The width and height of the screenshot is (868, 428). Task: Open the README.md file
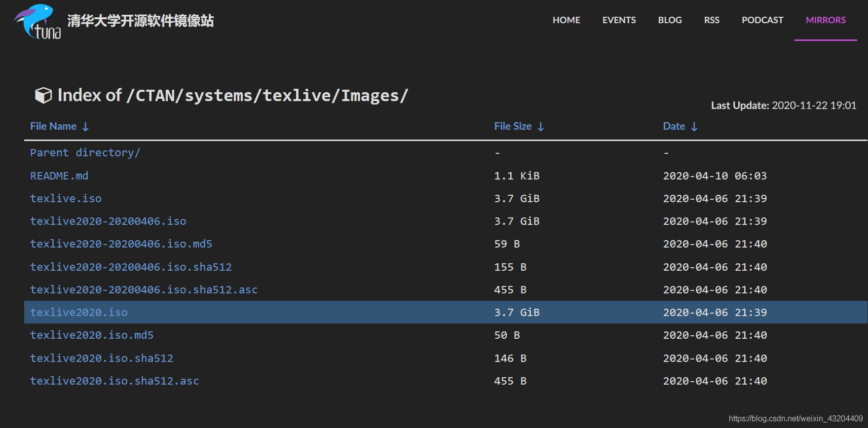click(x=59, y=176)
